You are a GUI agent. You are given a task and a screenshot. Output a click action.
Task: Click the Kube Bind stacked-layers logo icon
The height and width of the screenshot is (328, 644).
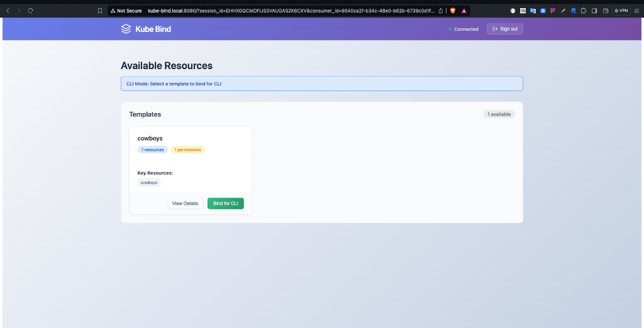(126, 29)
